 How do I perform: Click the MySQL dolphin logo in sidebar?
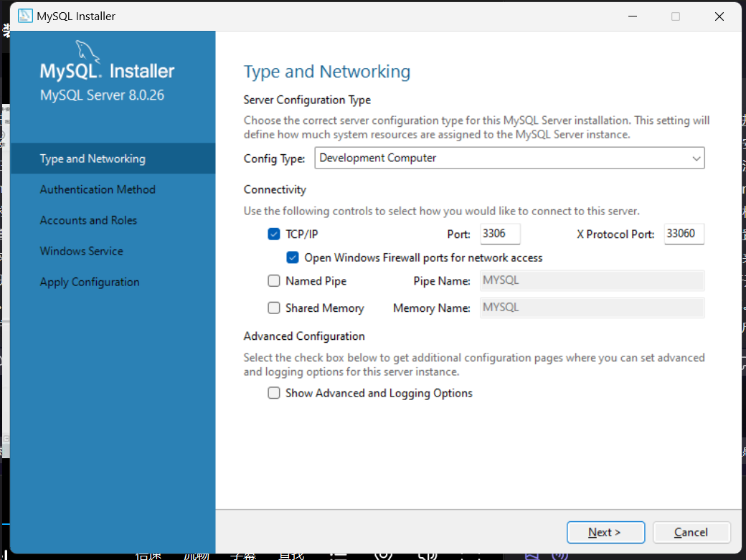pyautogui.click(x=88, y=52)
